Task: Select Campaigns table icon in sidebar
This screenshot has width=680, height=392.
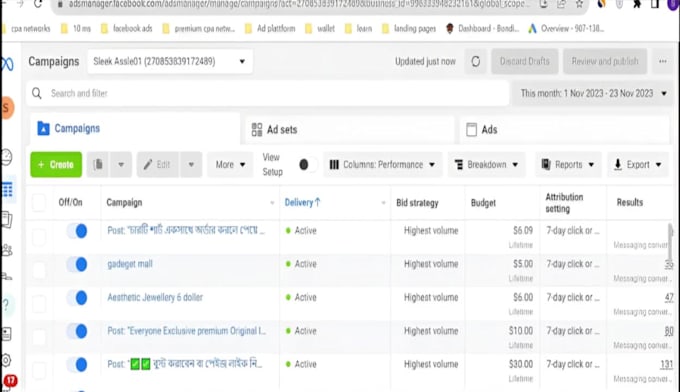Action: [x=7, y=190]
